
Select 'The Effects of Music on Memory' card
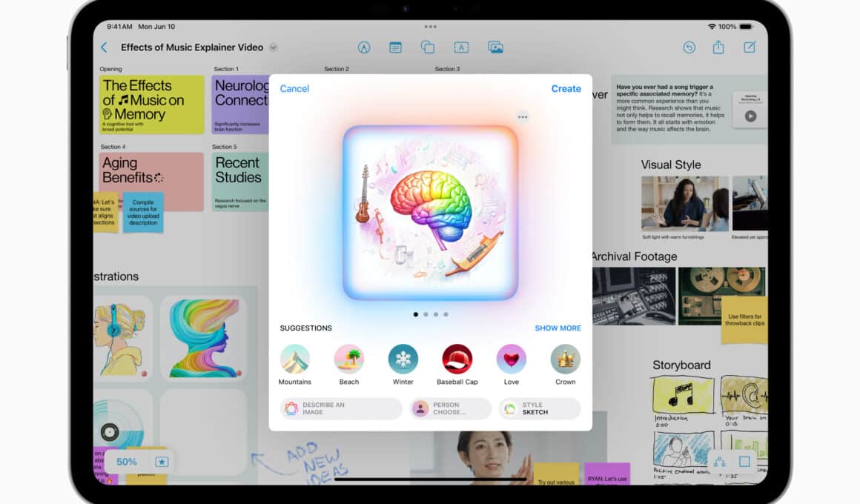[x=152, y=105]
